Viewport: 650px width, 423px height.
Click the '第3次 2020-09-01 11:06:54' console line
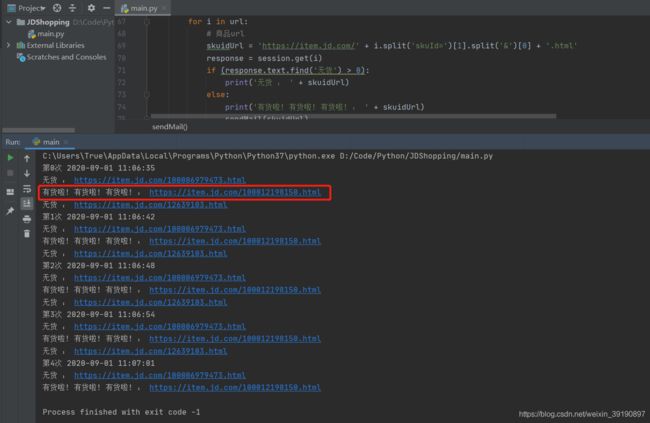pyautogui.click(x=99, y=314)
